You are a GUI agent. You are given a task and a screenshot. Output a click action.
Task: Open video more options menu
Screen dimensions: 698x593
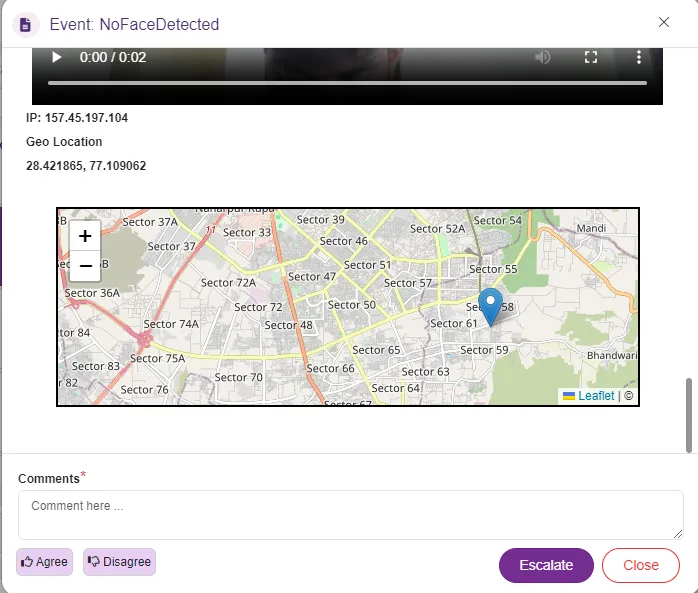coord(639,57)
